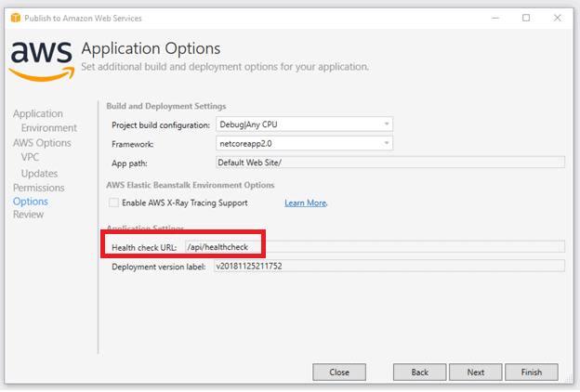Open Permissions step in sidebar

[38, 188]
